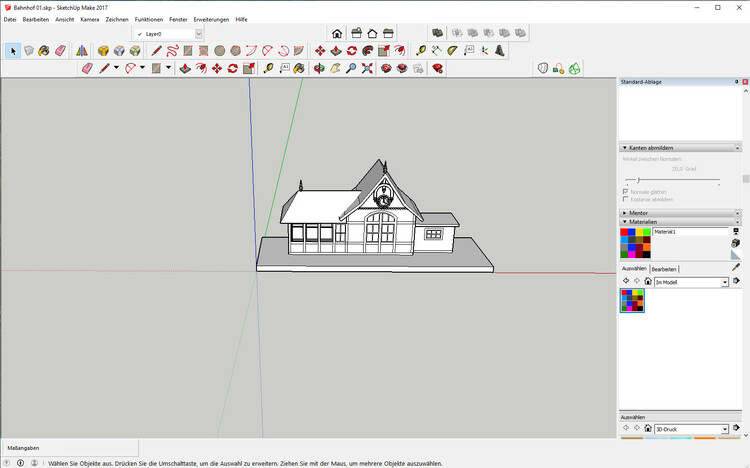The width and height of the screenshot is (750, 468).
Task: Choose the Zoom magnifier tool
Action: [x=351, y=68]
